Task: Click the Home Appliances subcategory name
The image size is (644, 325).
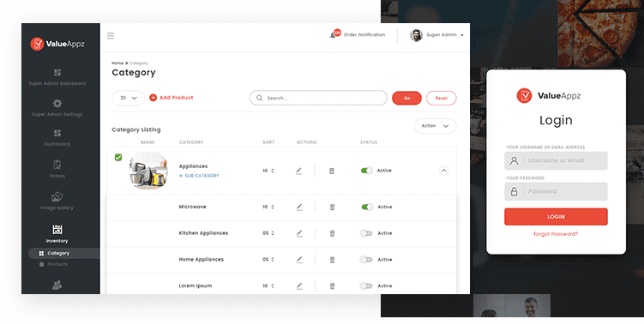Action: (x=202, y=260)
